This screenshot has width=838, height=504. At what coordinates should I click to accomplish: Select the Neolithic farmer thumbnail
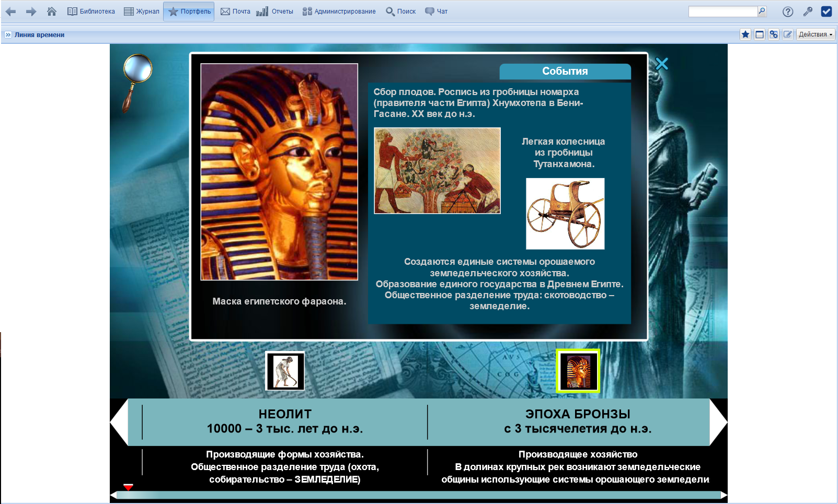[x=285, y=371]
